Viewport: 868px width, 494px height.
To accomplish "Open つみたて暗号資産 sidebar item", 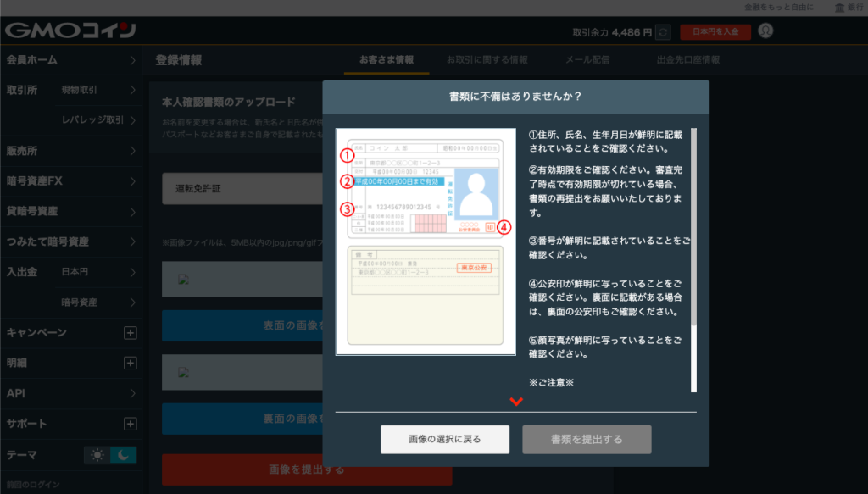I will [71, 241].
